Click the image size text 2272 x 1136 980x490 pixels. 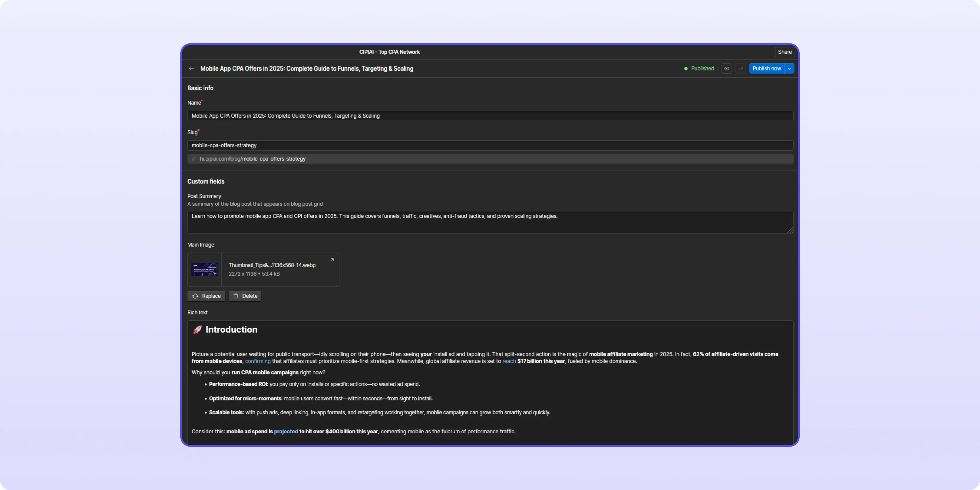click(243, 274)
